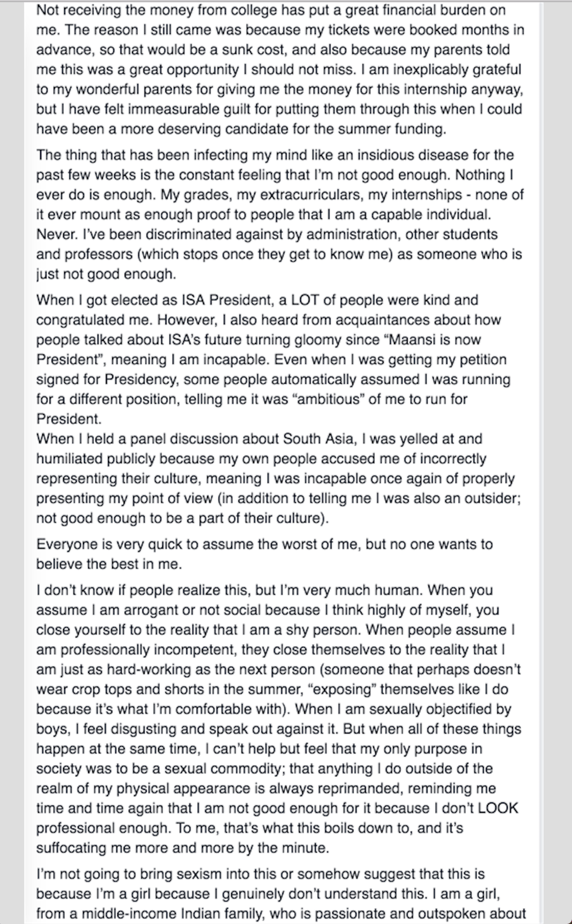
Task: Click the words "South Asia" in panel discussion sentence
Action: point(318,439)
